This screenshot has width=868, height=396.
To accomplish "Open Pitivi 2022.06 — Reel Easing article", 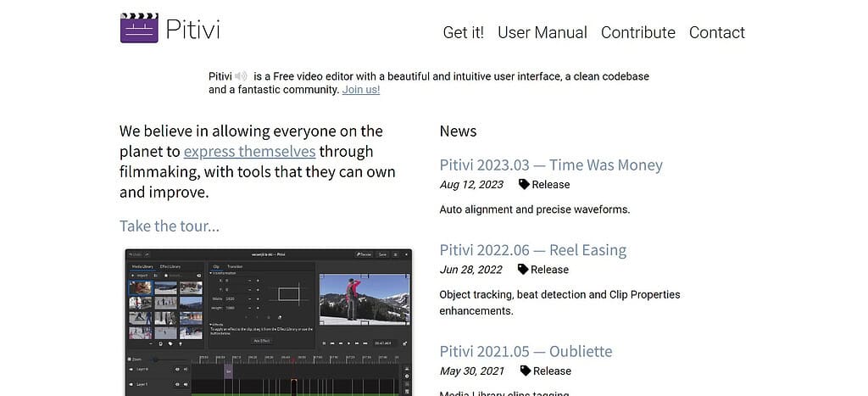I will coord(533,250).
